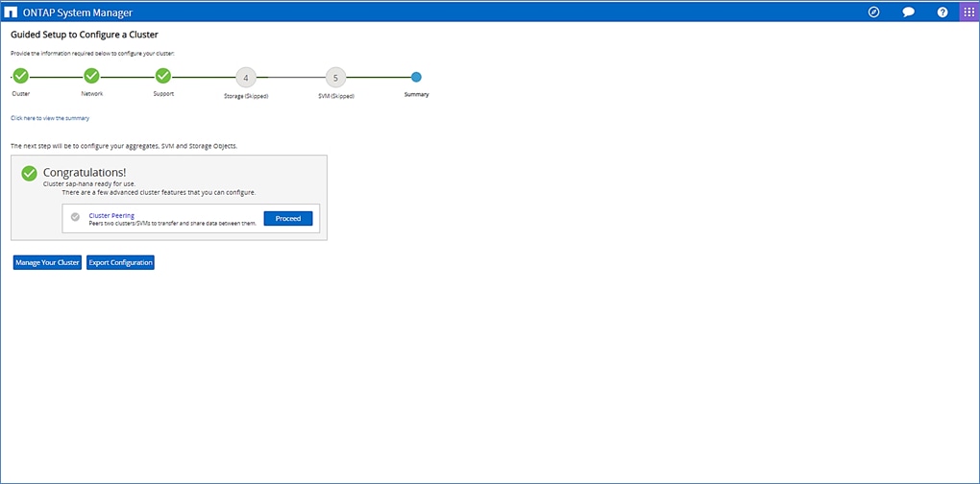Image resolution: width=980 pixels, height=484 pixels.
Task: Go to step 4 Storage circle
Action: (x=246, y=78)
